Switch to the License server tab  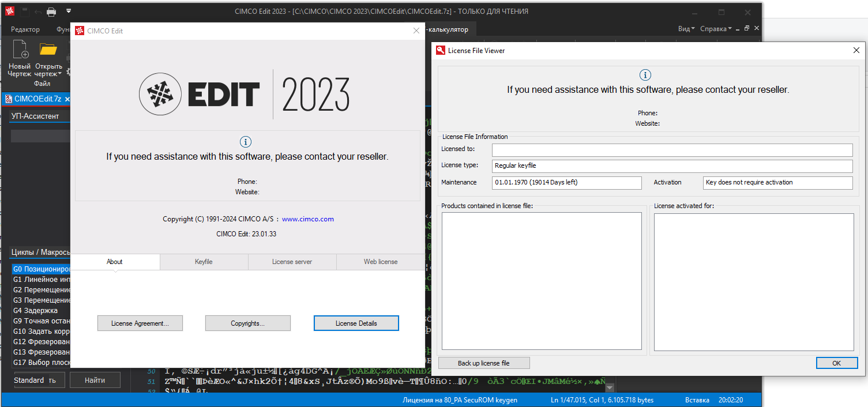pos(292,262)
